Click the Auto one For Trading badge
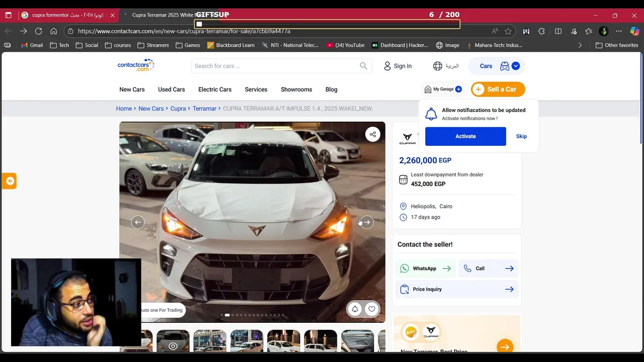The width and height of the screenshot is (644, 362). 162,310
